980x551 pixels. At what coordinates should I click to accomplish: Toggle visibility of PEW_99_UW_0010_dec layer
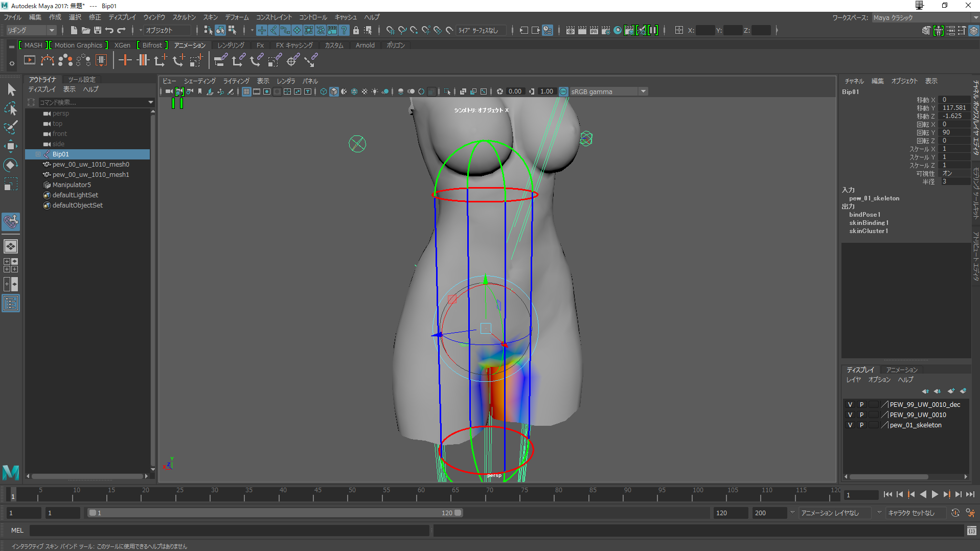(850, 404)
